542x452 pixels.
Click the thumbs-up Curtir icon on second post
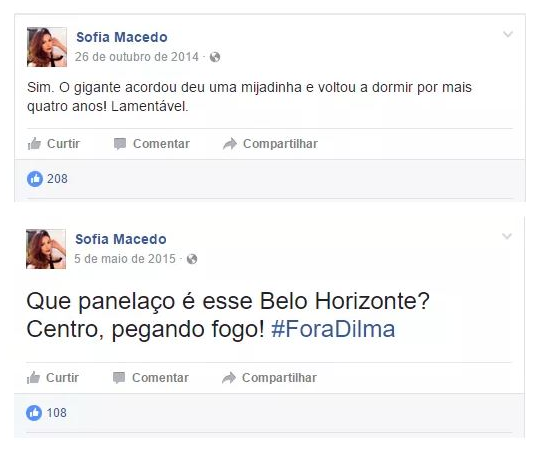[33, 378]
